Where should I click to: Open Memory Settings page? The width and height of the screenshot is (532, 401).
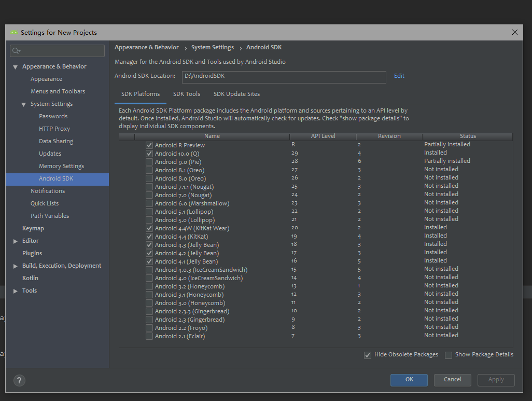61,166
